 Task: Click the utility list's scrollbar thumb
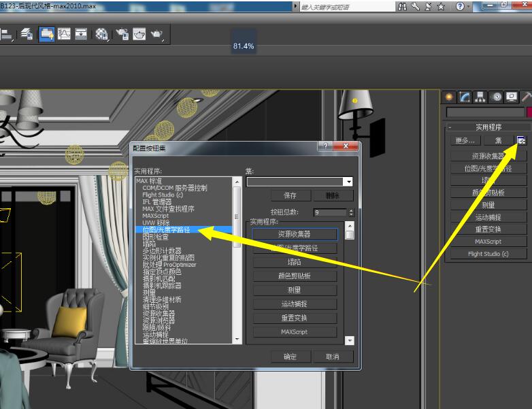pyautogui.click(x=237, y=217)
